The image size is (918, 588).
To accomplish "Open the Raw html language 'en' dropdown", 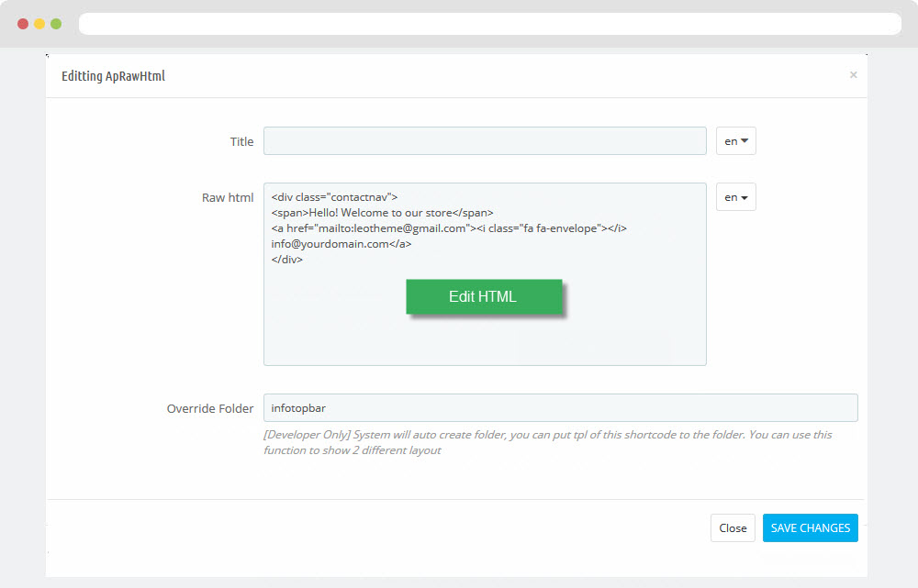I will click(735, 197).
